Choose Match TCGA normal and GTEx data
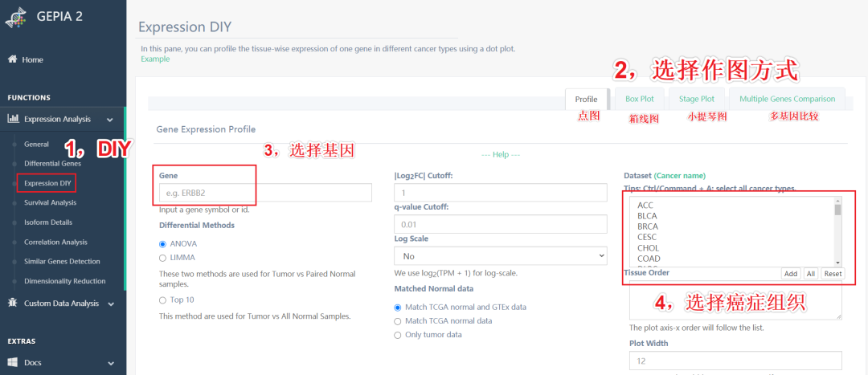 (398, 307)
